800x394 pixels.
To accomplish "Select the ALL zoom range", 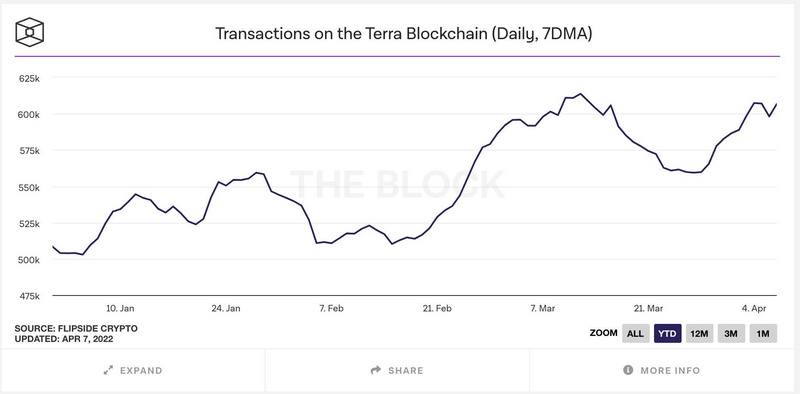I will (635, 333).
